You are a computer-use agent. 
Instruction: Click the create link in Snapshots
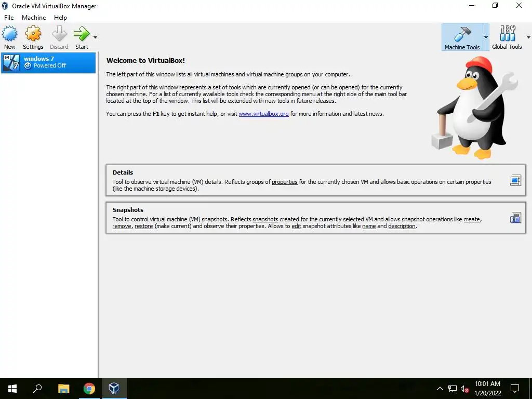(472, 219)
